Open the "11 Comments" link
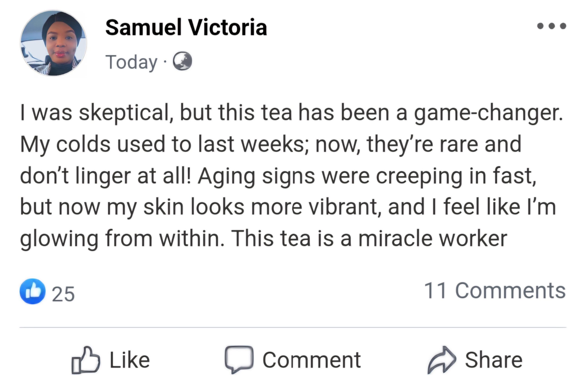The height and width of the screenshot is (392, 581). 495,291
